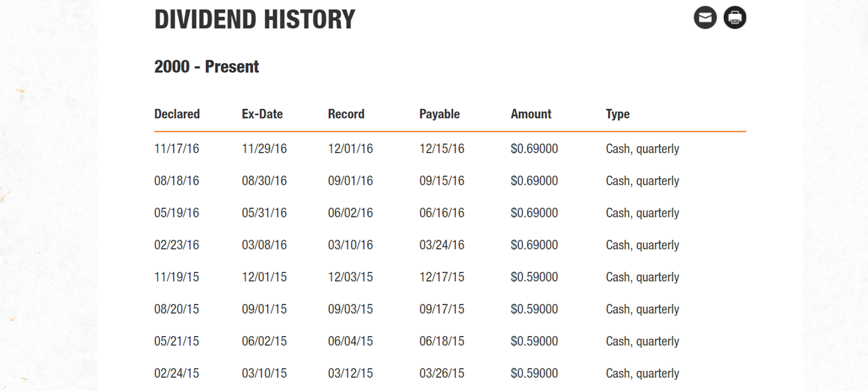Click the Payable column header
Screen dimensions: 868x391
pos(439,114)
